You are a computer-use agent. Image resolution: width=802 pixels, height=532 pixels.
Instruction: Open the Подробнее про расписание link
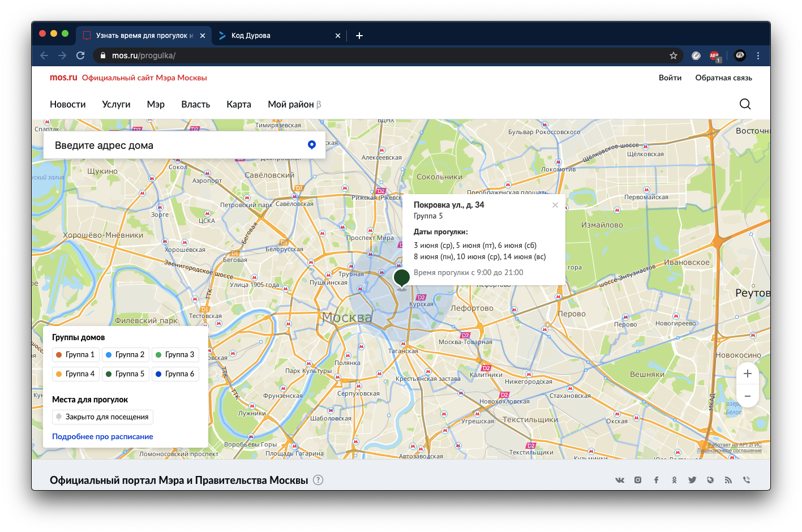102,436
